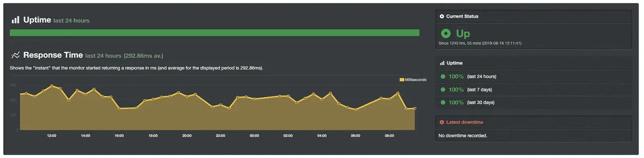Click the green badge beside last 30 days
The height and width of the screenshot is (158, 644).
tap(443, 103)
